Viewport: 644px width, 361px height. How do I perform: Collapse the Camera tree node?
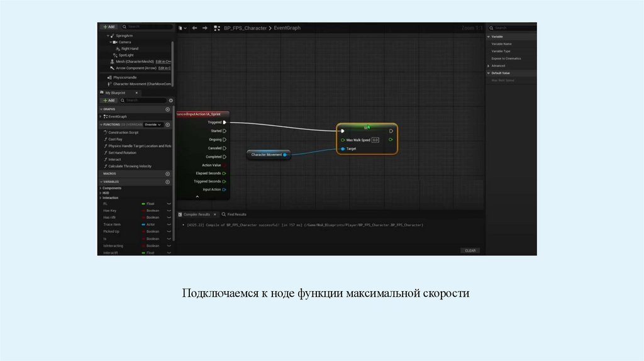point(111,42)
